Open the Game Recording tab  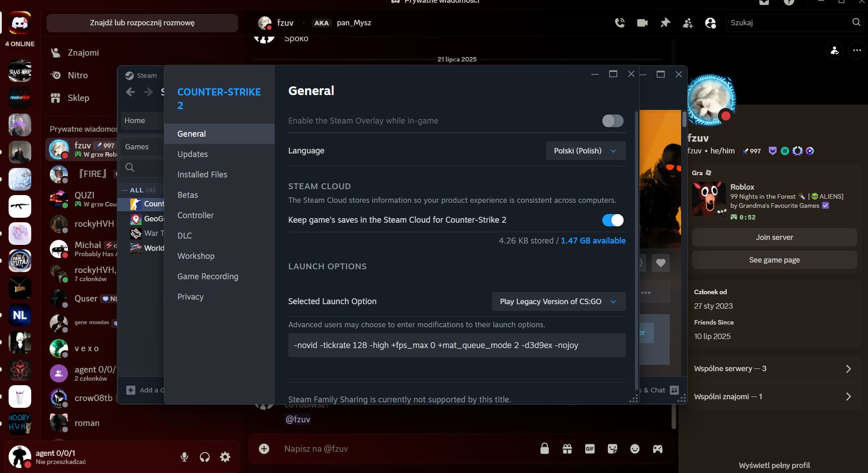[x=219, y=277]
